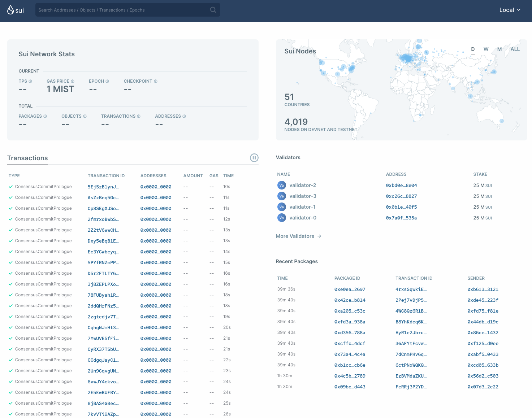Screen dimensions: 532x418
Task: Open transaction Cp8SEgXJSo…
Action: coord(103,208)
